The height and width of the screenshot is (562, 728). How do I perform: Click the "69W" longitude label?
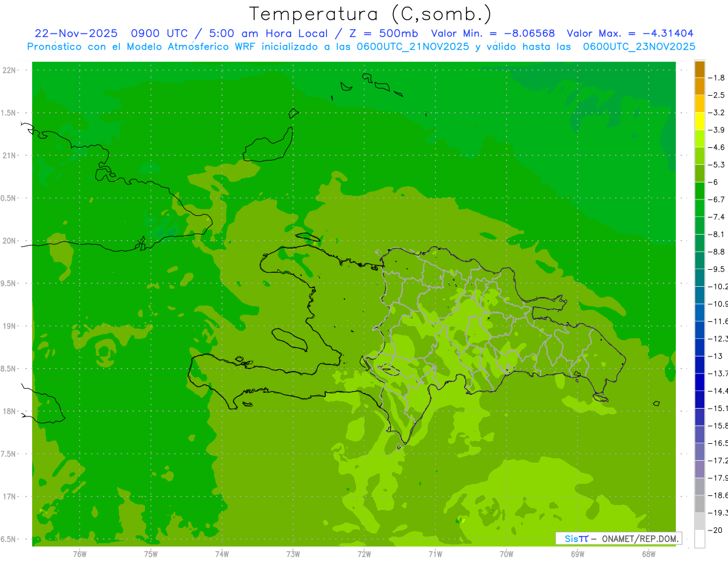tap(578, 554)
